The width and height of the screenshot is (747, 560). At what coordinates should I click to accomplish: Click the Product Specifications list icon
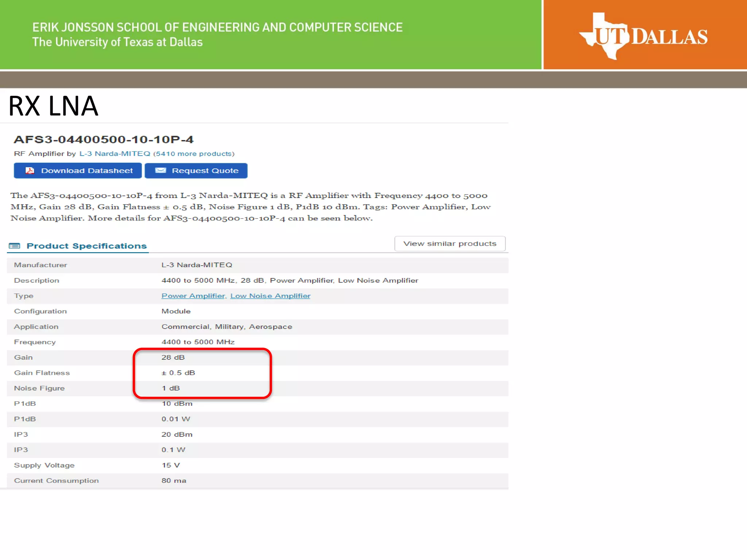[x=15, y=246]
